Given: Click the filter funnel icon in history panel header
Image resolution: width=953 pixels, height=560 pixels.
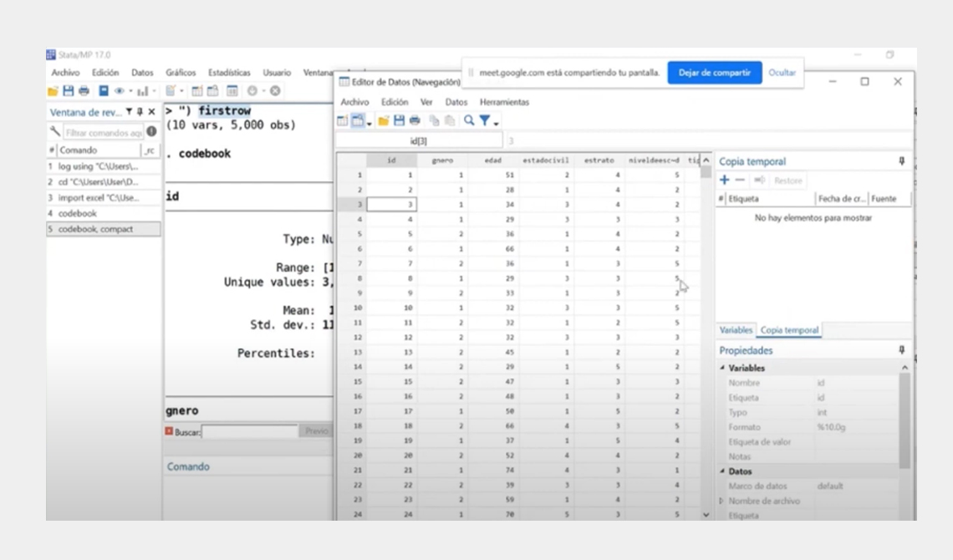Looking at the screenshot, I should point(129,112).
